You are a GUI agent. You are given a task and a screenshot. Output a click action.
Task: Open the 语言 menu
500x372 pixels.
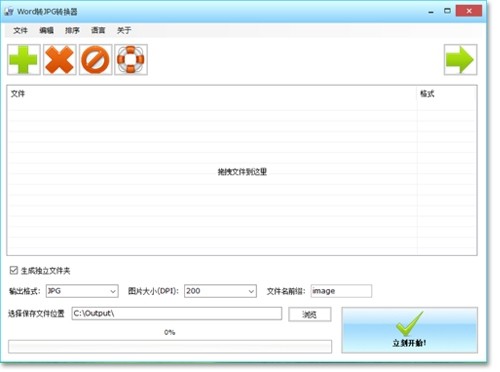98,30
